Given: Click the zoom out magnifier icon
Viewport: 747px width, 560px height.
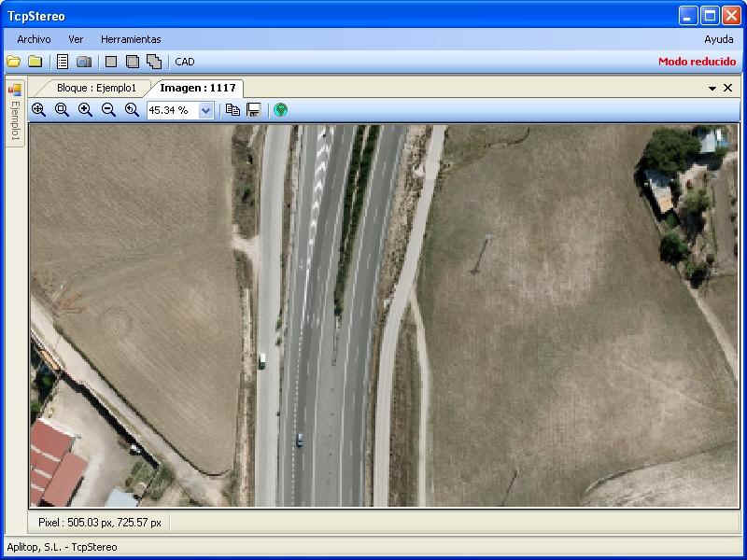Looking at the screenshot, I should coord(108,110).
